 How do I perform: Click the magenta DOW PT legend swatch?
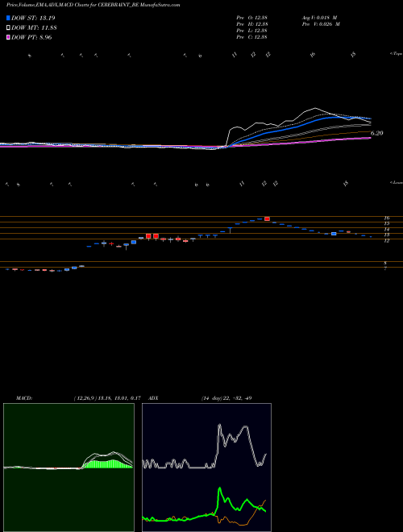[x=8, y=38]
